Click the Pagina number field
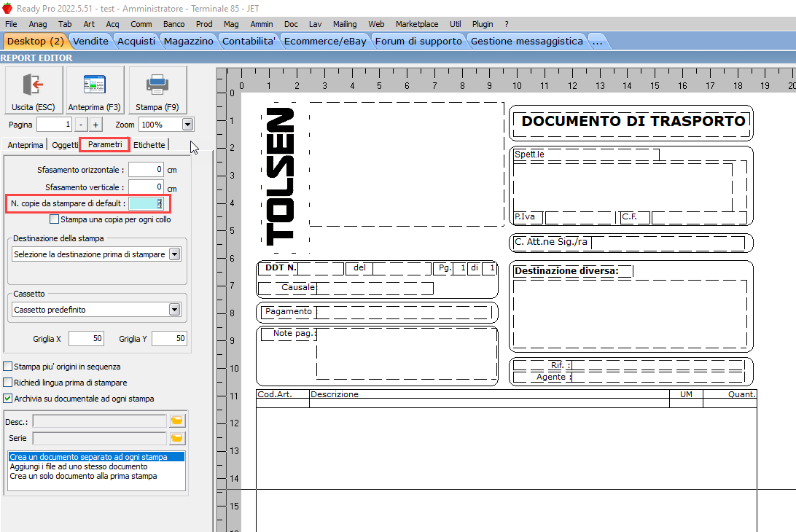Screen dimensions: 796x532 pos(55,125)
